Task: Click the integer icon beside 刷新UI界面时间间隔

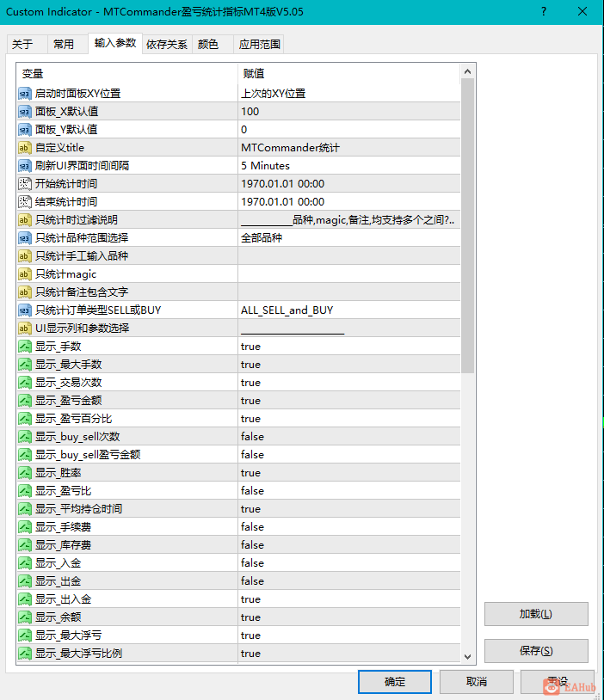Action: [25, 166]
